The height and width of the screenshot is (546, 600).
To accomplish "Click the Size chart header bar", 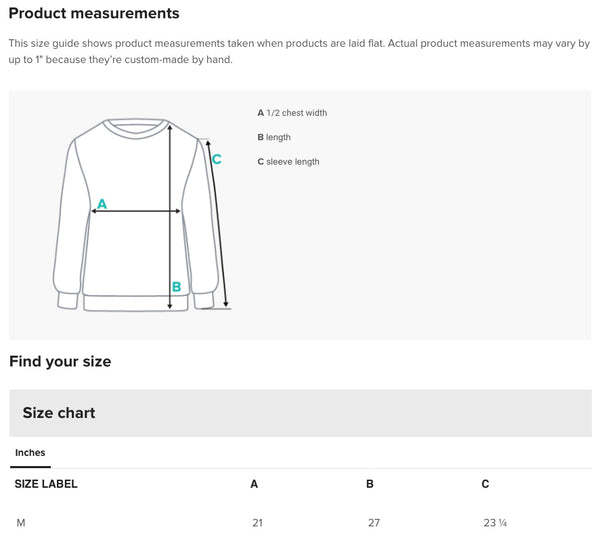I will (300, 413).
